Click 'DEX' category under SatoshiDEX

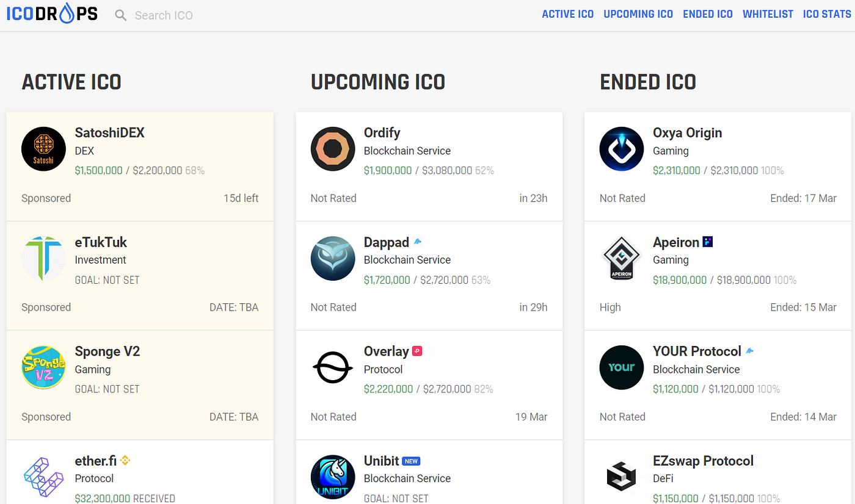(x=84, y=151)
